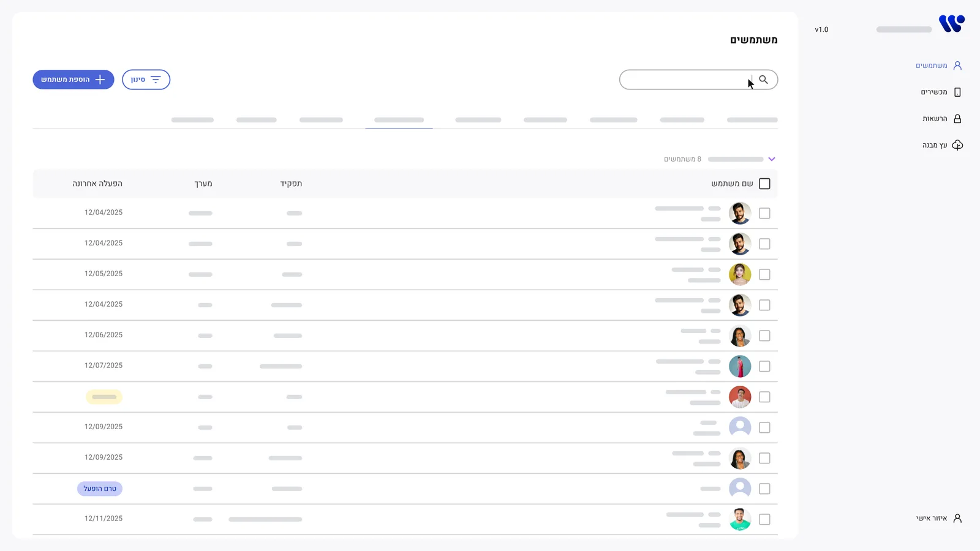
Task: Click the 12/06/2025 date cell
Action: 104,335
